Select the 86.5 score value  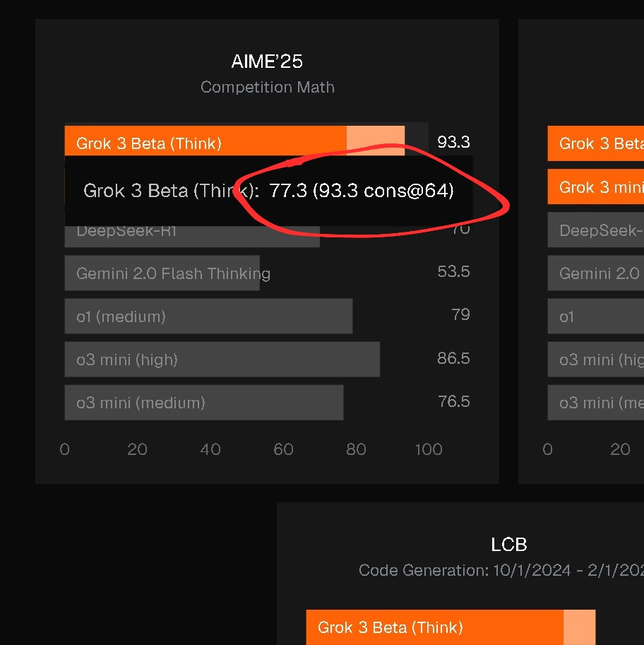[453, 358]
